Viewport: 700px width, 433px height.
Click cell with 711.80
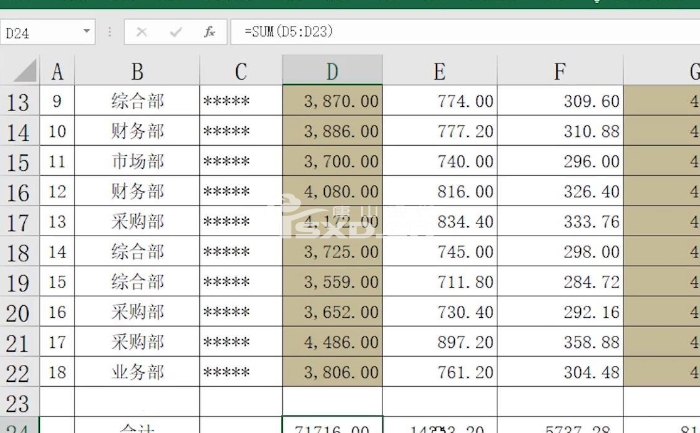[x=440, y=282]
